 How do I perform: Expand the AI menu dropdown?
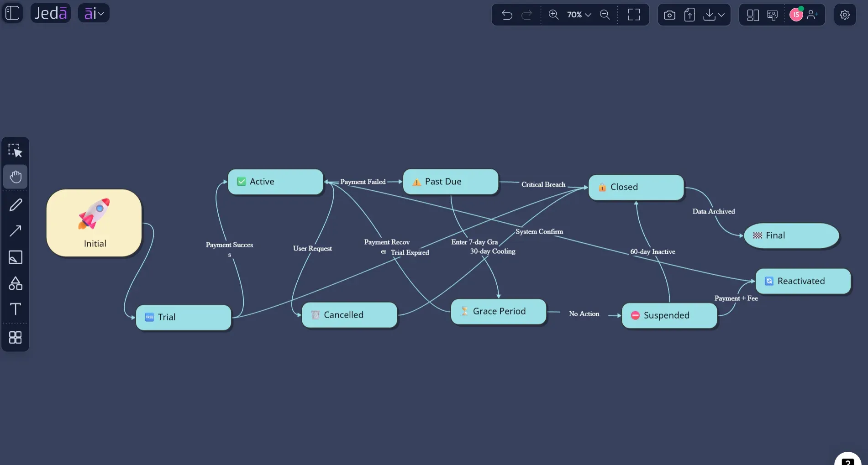coord(94,13)
